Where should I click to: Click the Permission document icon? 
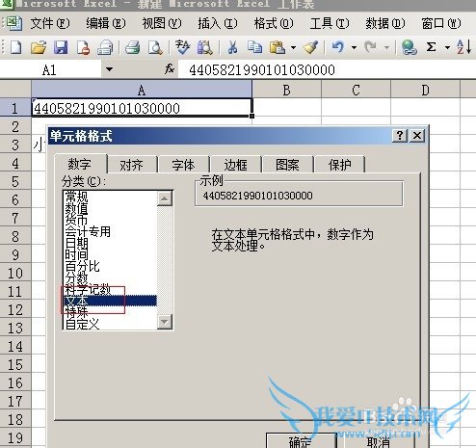point(83,47)
